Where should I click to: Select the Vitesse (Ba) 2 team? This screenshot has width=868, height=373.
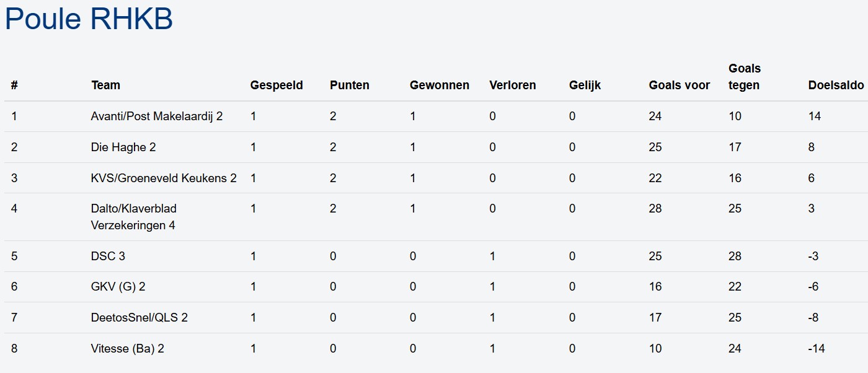pos(127,349)
